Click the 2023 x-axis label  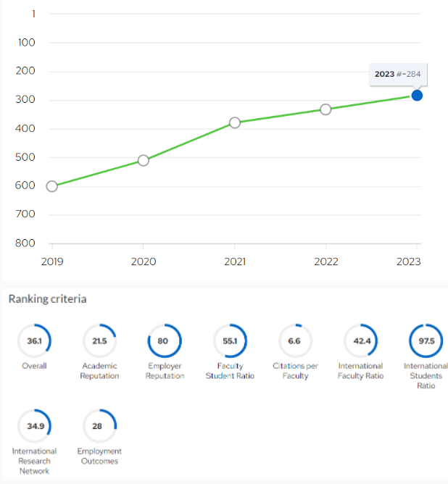tap(408, 262)
